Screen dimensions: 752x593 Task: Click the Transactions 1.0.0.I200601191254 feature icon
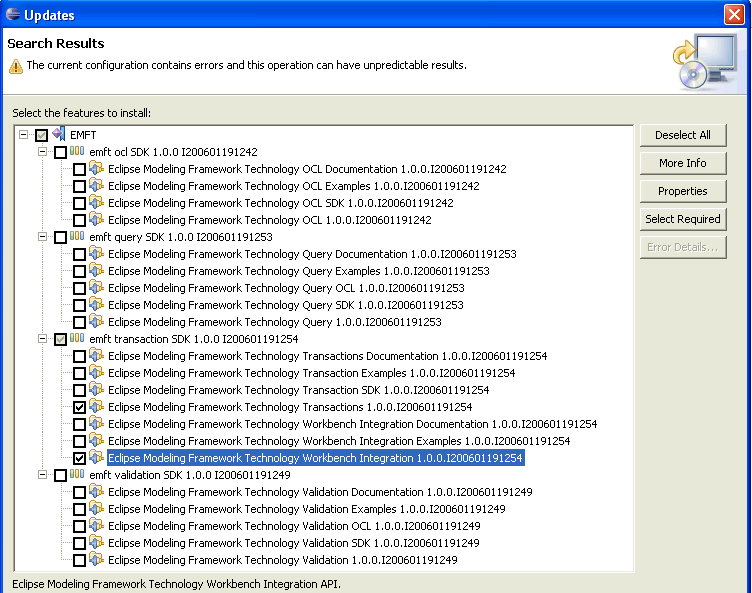(96, 406)
